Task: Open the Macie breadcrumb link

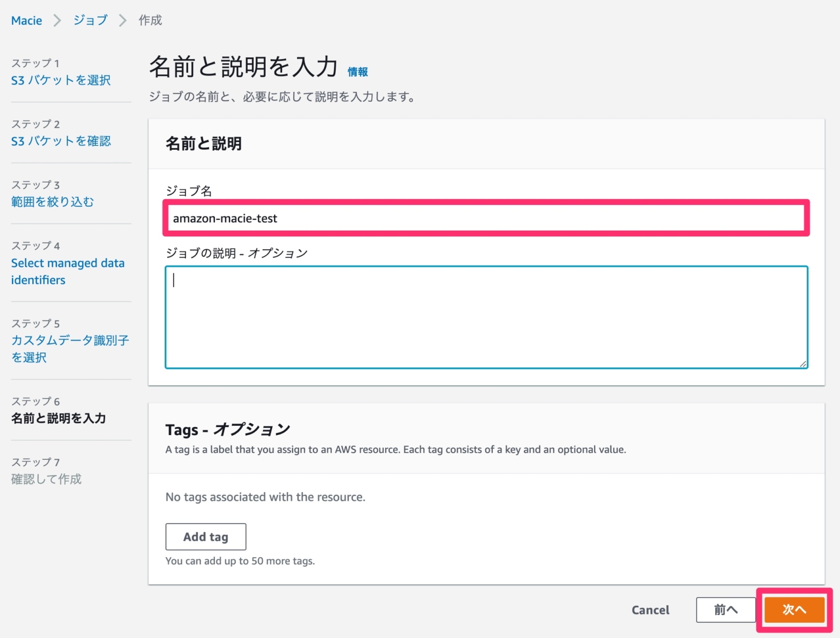Action: 26,20
